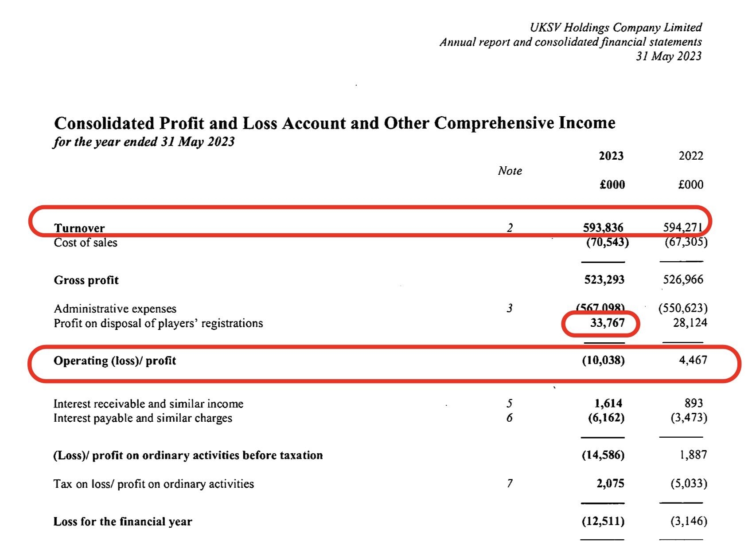This screenshot has height=541, width=756.
Task: Click the Consolidated Profit and Loss Account title
Action: (x=335, y=123)
